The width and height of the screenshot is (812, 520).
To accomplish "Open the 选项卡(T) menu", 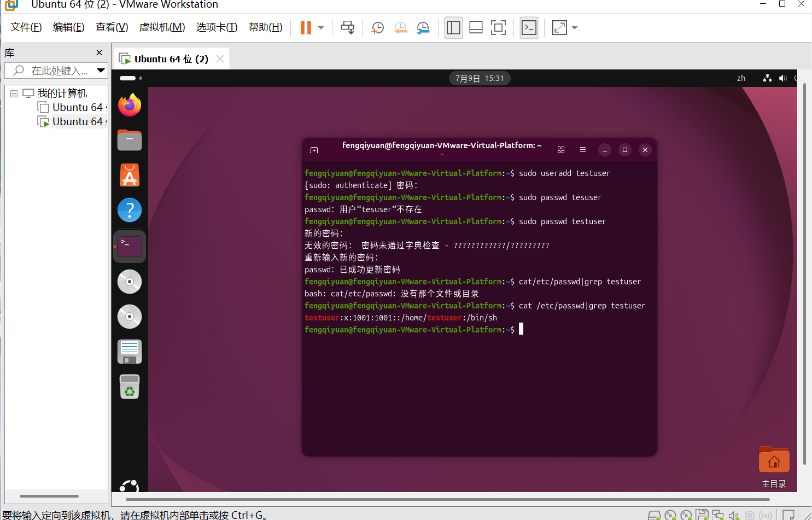I will pos(217,27).
